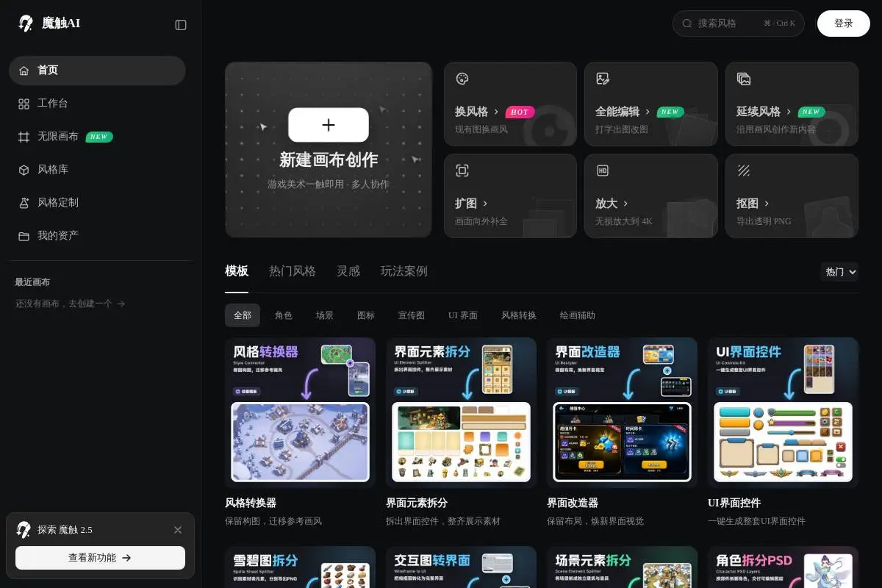Select the 图标 filter chip

[x=366, y=315]
